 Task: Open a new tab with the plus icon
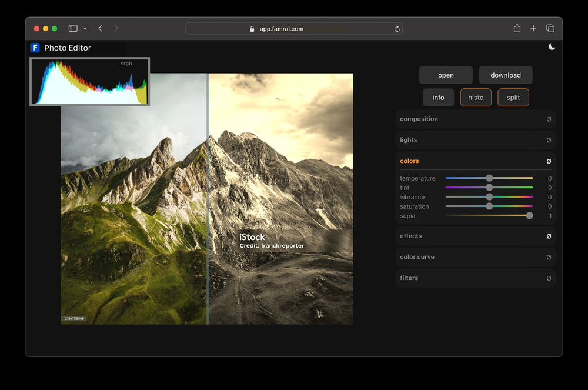pos(533,28)
